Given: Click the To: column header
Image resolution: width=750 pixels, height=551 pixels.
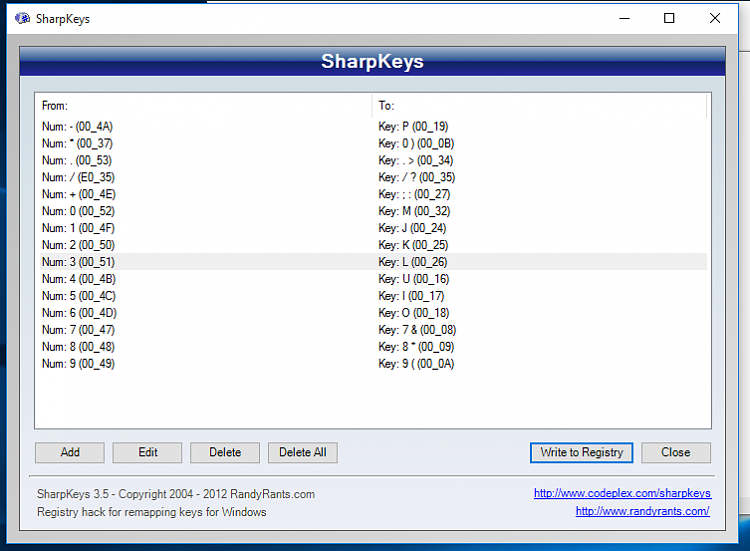Looking at the screenshot, I should click(539, 106).
